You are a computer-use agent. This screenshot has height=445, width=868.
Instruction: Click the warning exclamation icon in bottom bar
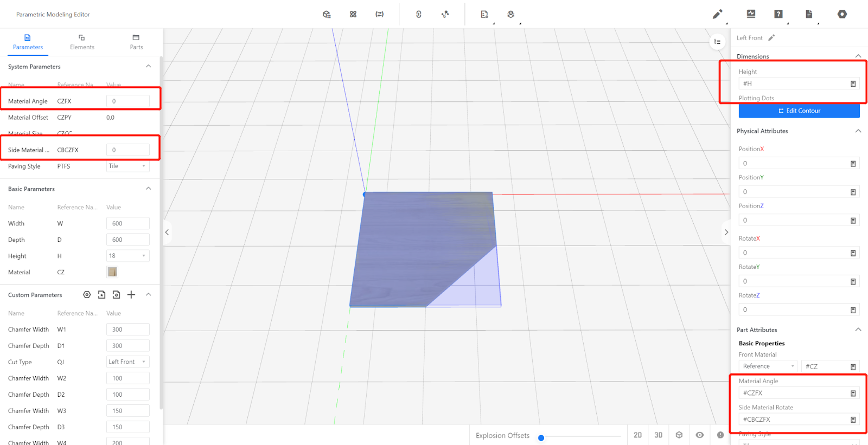(x=720, y=435)
